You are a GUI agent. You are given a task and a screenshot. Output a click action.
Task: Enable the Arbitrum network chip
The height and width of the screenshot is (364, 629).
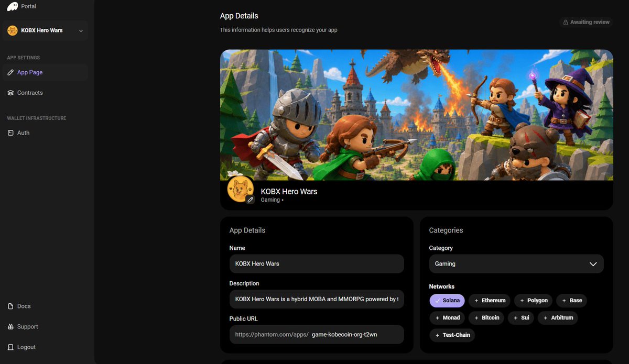click(x=558, y=318)
